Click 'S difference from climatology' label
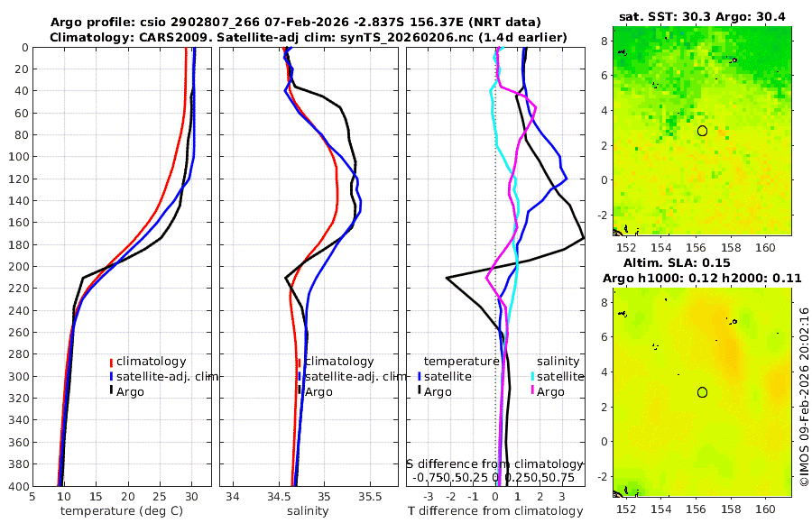Viewport: 812px width, 523px height. [494, 464]
